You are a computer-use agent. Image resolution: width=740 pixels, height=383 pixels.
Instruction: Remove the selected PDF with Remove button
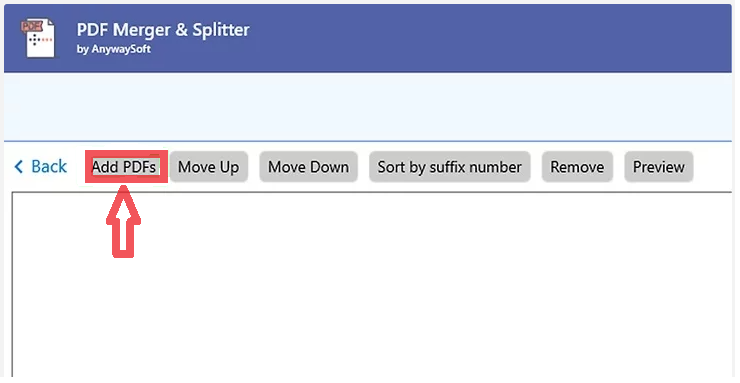click(577, 167)
